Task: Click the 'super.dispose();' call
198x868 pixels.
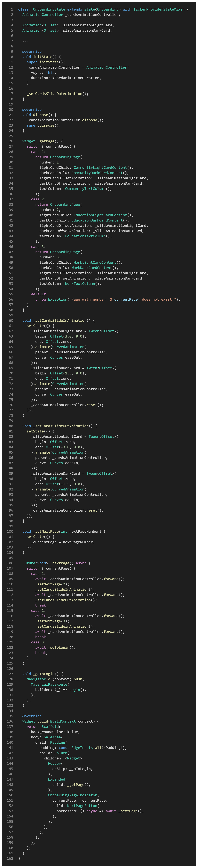Action: click(x=44, y=125)
